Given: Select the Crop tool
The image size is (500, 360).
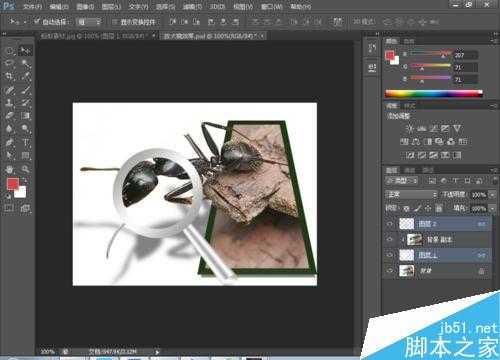Looking at the screenshot, I should click(x=9, y=76).
